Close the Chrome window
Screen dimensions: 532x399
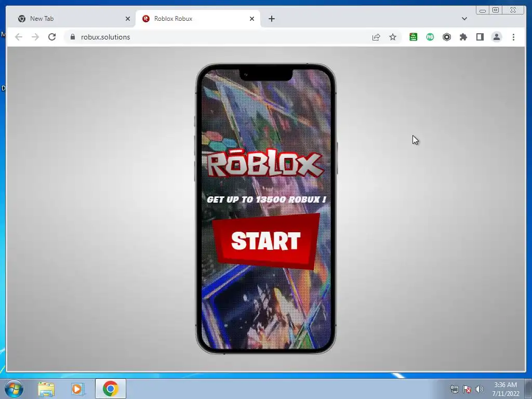513,10
